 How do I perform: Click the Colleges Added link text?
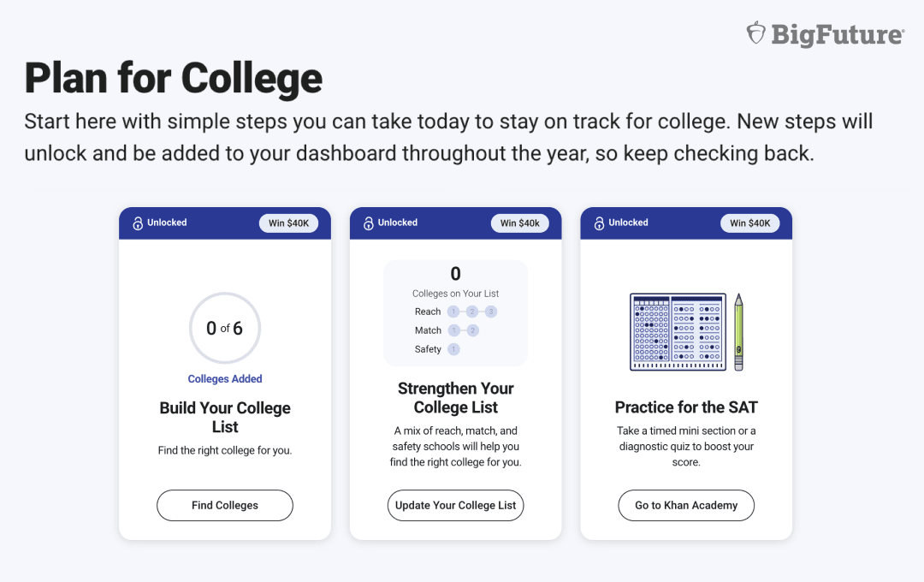(x=225, y=379)
